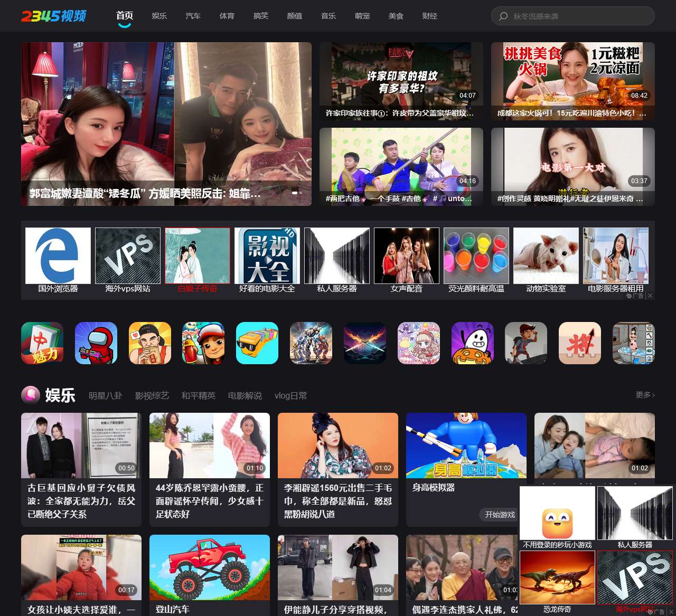676x616 pixels.
Task: Go to the 汽车 tab
Action: pos(193,16)
